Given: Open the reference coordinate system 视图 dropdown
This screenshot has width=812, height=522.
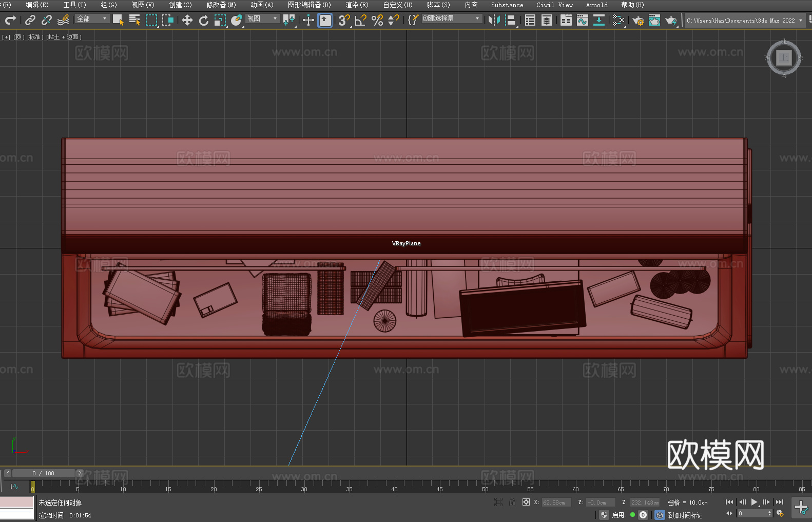Looking at the screenshot, I should 263,18.
